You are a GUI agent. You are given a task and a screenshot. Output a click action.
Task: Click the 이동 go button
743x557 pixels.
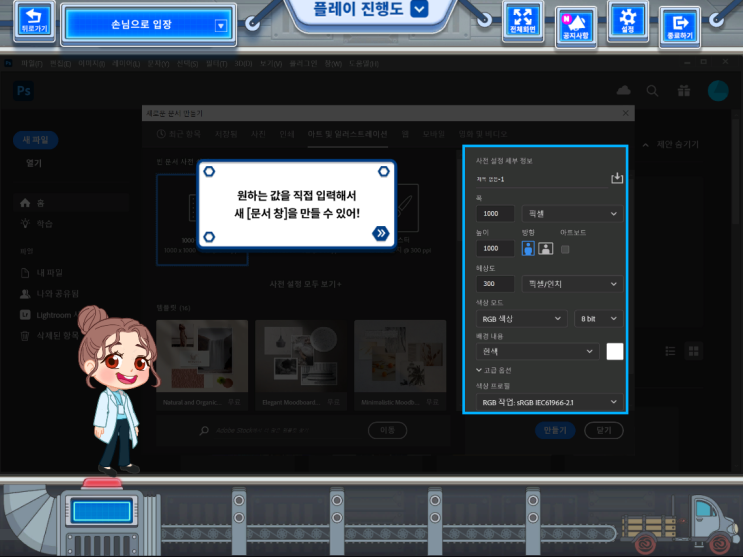pyautogui.click(x=387, y=430)
